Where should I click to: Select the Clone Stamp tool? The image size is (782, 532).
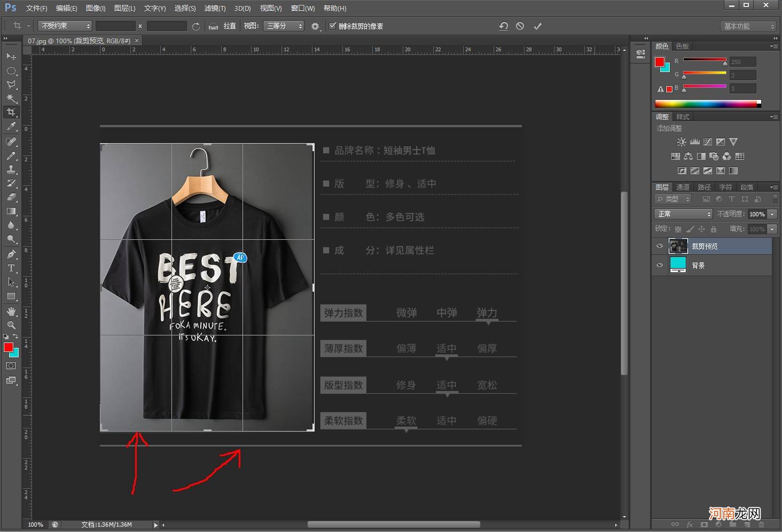[x=11, y=169]
